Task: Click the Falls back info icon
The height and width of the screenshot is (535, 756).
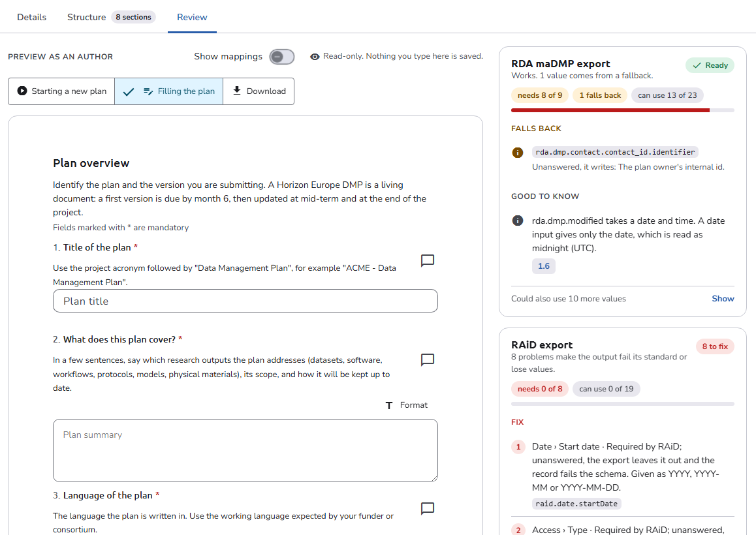Action: [517, 153]
